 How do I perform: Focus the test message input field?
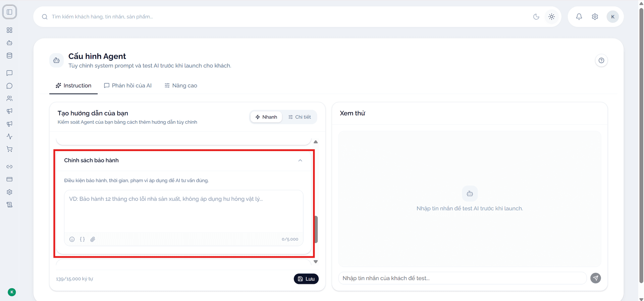tap(463, 278)
